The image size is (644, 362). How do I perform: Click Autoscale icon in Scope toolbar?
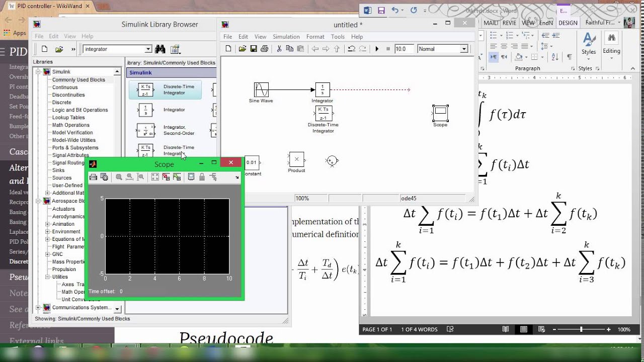(x=155, y=177)
